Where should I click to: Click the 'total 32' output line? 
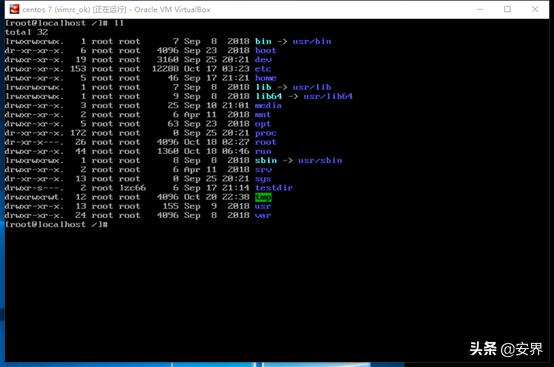coord(26,32)
